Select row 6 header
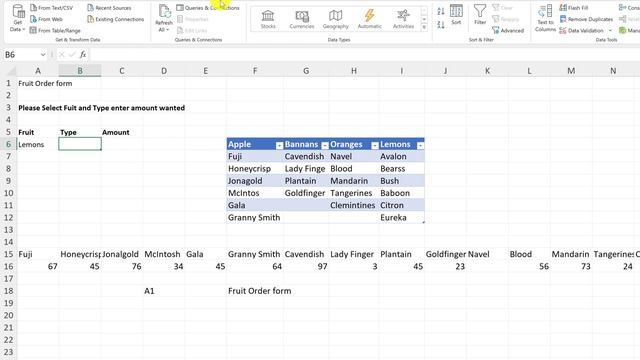Image resolution: width=640 pixels, height=360 pixels. pos(8,144)
